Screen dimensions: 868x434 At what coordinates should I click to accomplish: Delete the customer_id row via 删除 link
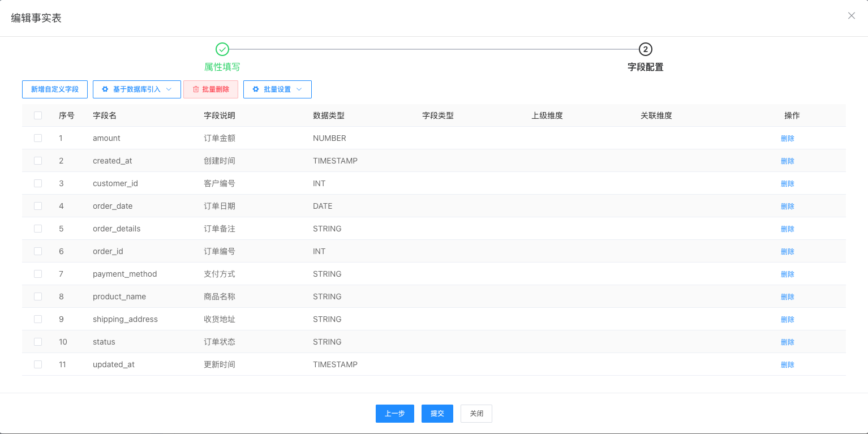[787, 183]
